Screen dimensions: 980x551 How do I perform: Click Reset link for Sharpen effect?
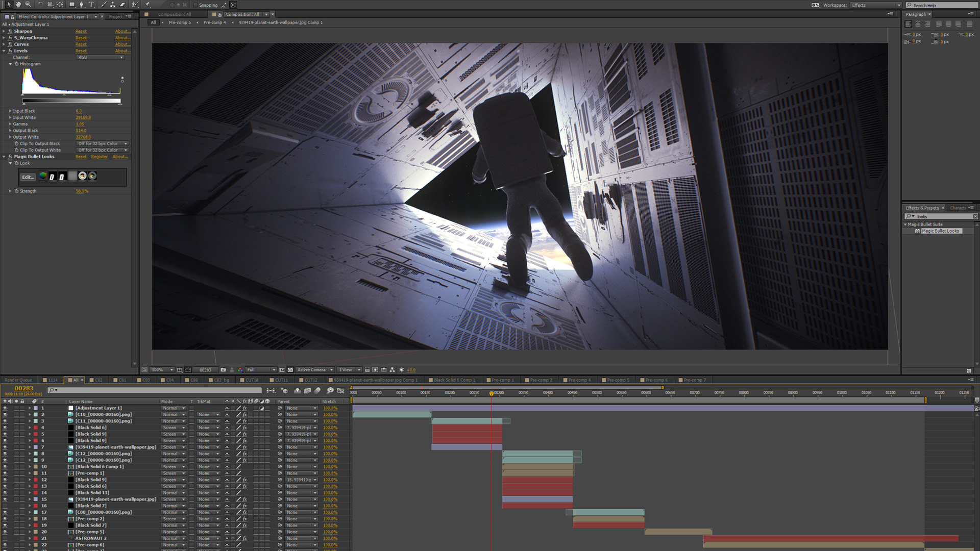point(81,31)
